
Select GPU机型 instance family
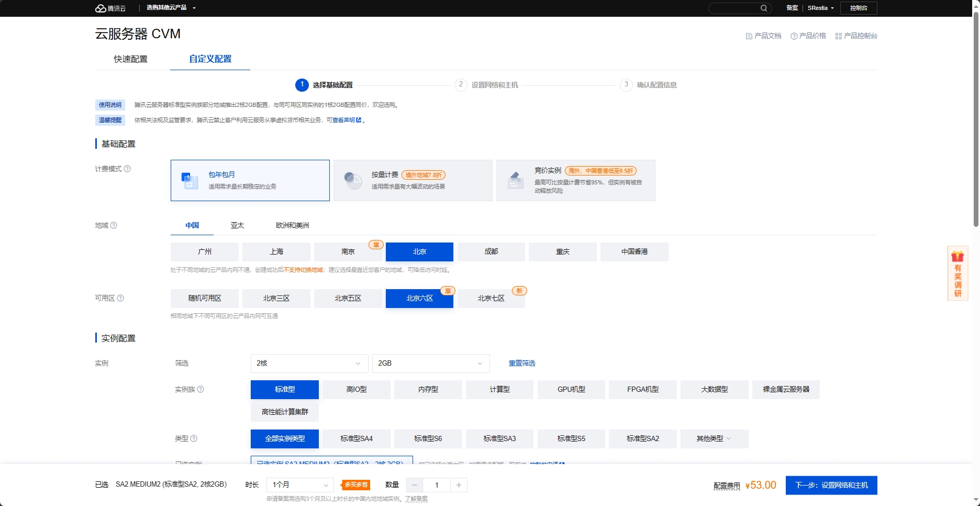571,390
